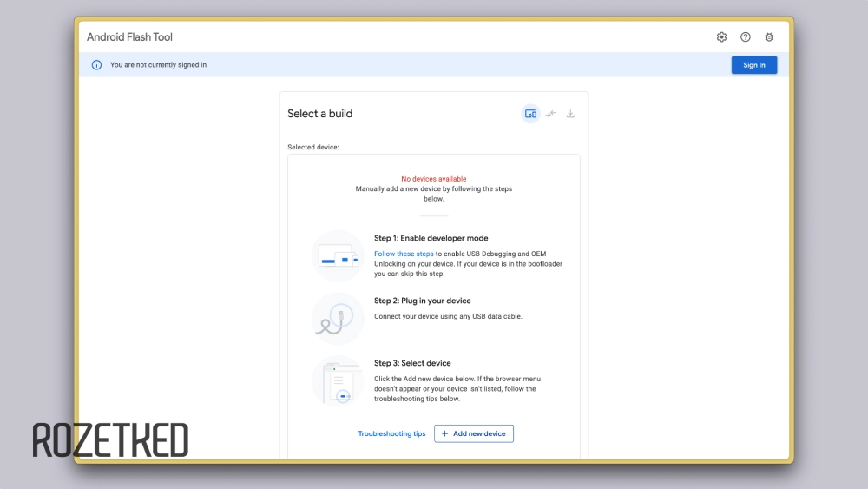This screenshot has height=489, width=868.
Task: Click the Step 1 developer mode illustration
Action: [x=338, y=256]
